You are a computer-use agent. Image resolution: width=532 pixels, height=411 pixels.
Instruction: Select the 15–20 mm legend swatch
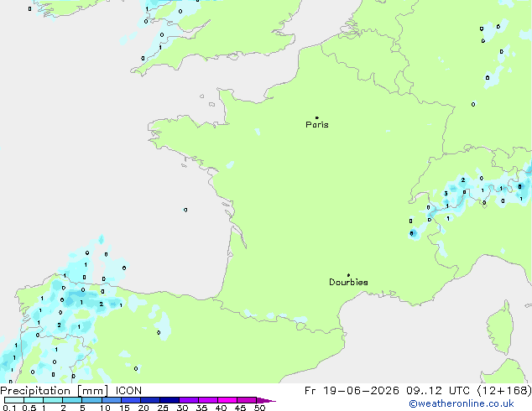130,400
